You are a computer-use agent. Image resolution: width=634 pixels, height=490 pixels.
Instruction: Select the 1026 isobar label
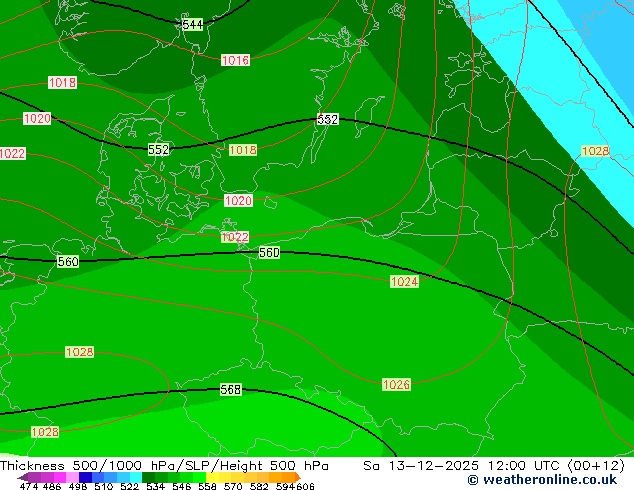pyautogui.click(x=396, y=384)
